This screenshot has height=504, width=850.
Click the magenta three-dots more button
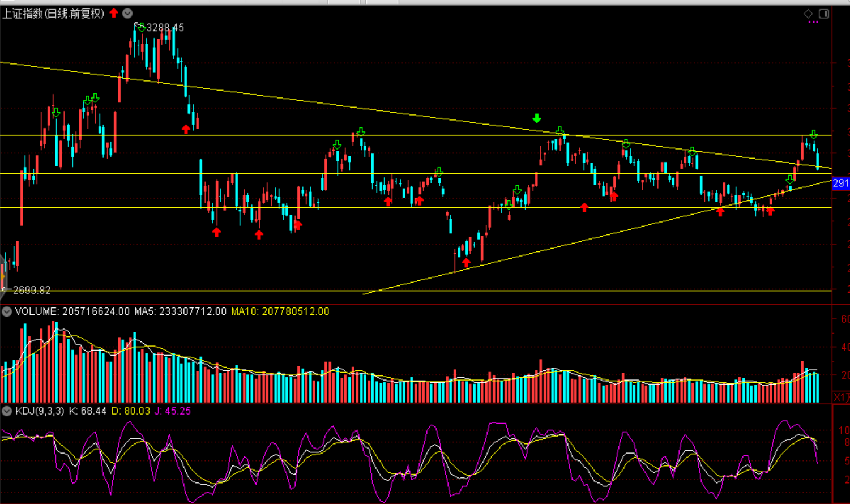click(x=813, y=22)
